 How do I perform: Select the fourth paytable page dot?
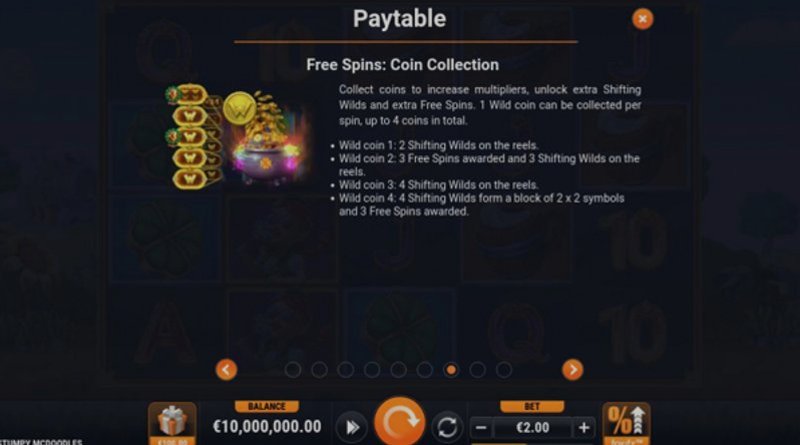(372, 369)
